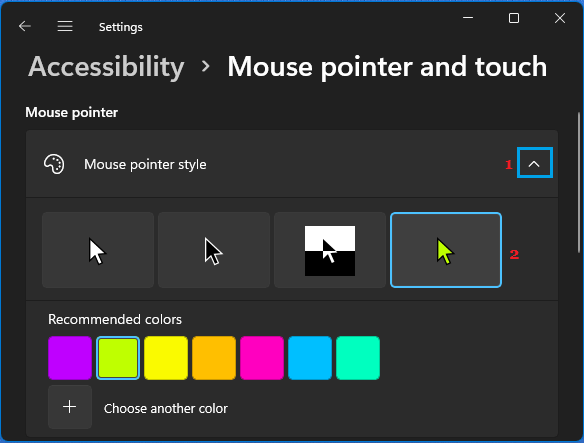The image size is (584, 443).
Task: Click the palette icon beside Mouse pointer style
Action: (x=54, y=164)
